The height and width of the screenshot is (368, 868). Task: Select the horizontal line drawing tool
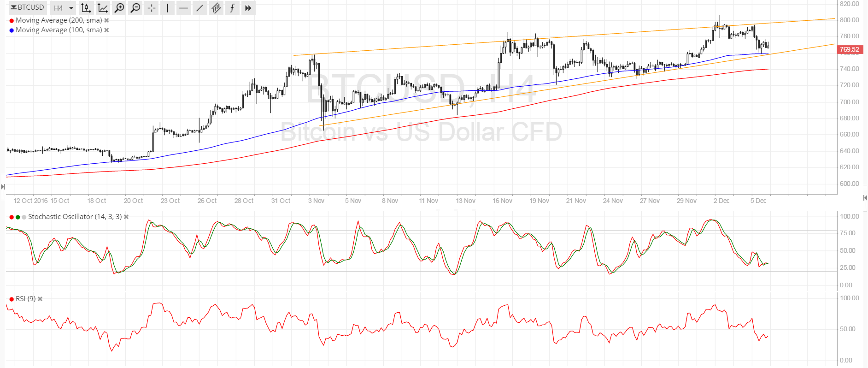[184, 8]
